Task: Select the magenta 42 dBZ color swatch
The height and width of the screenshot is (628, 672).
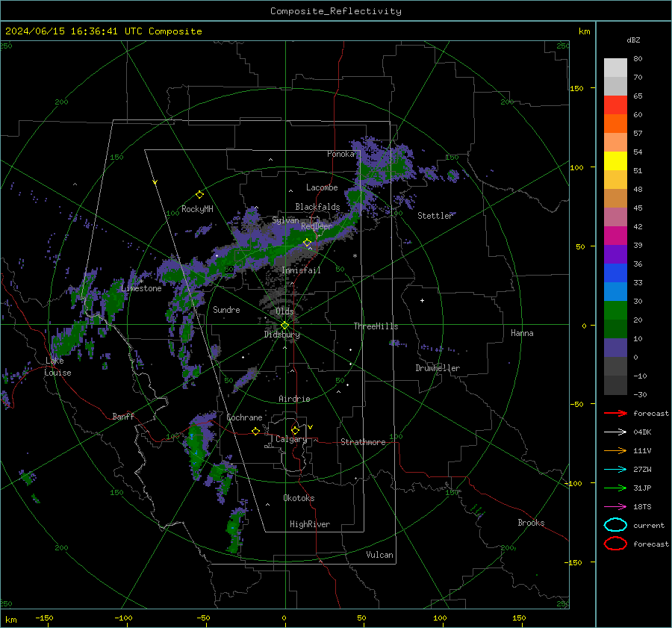Action: tap(615, 236)
